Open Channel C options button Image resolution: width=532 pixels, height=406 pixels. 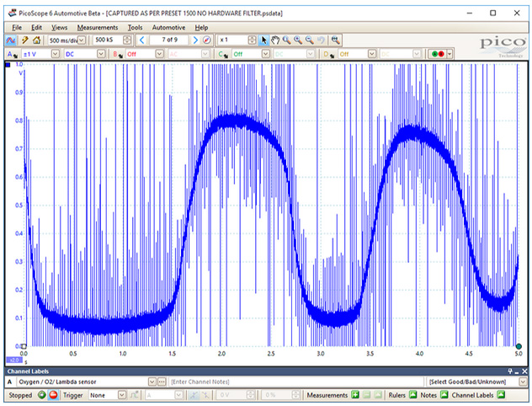coord(223,54)
